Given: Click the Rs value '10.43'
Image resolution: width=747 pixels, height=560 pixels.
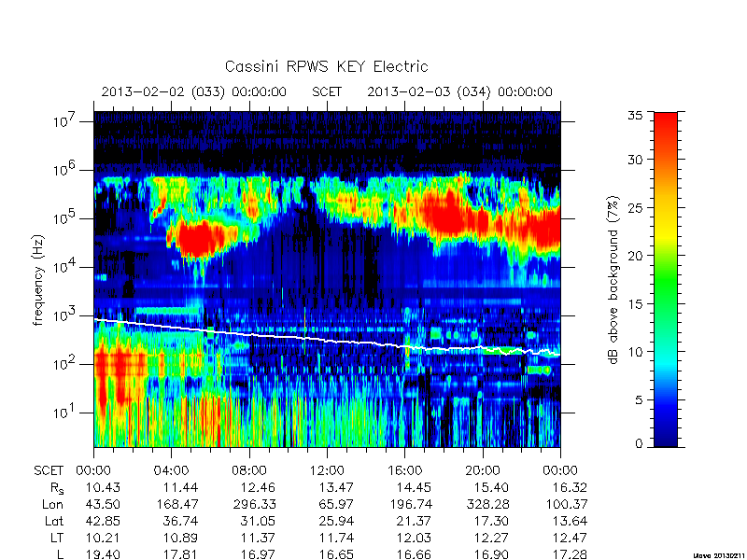Looking at the screenshot, I should point(103,487).
